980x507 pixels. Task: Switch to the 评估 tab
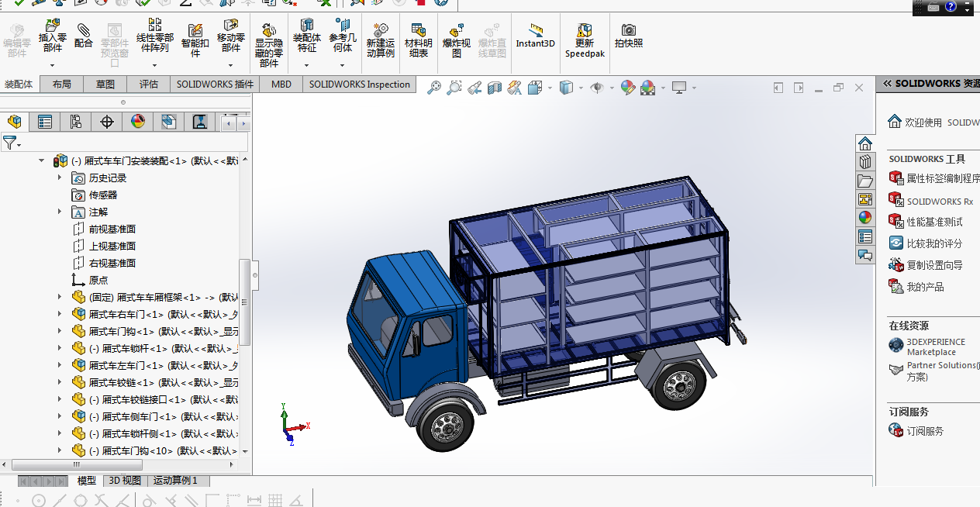[149, 84]
